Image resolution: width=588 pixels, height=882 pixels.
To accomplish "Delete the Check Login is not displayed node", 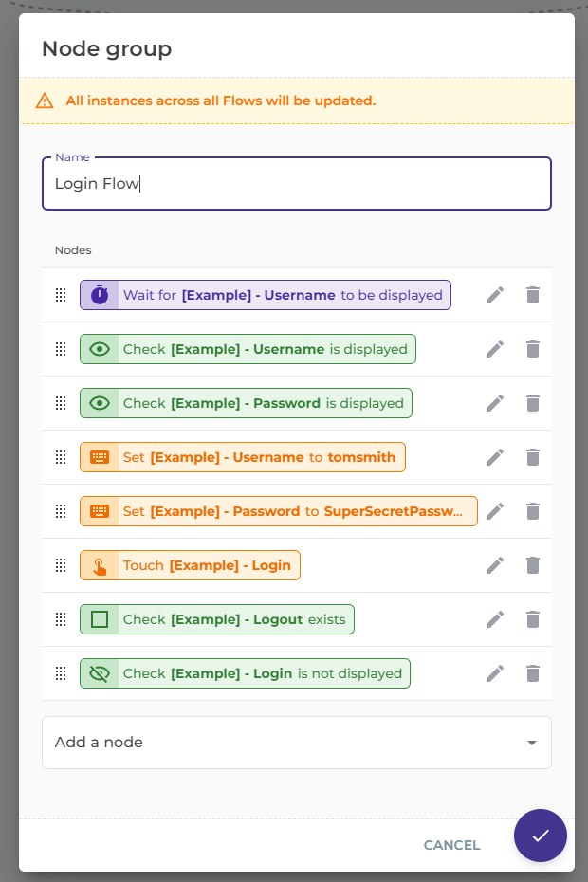I will point(533,673).
